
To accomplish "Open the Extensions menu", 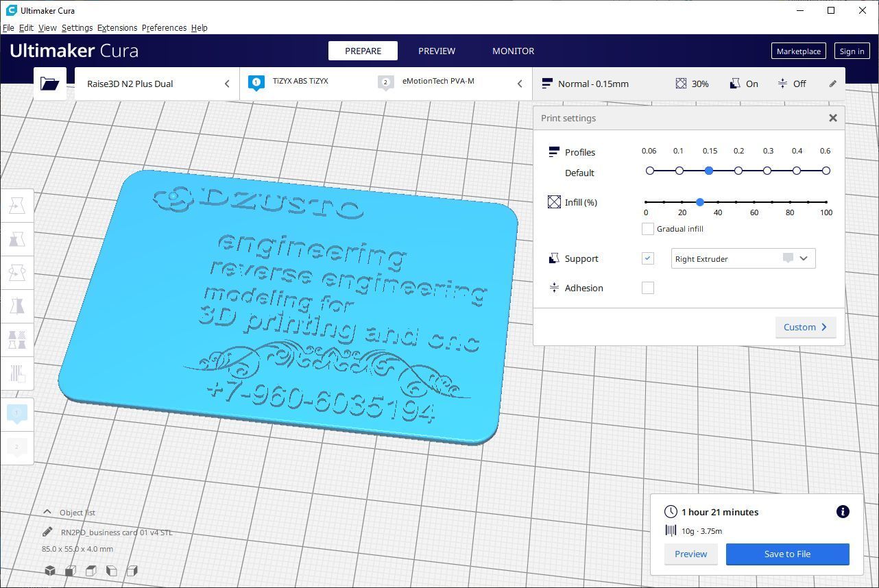I will pos(117,28).
